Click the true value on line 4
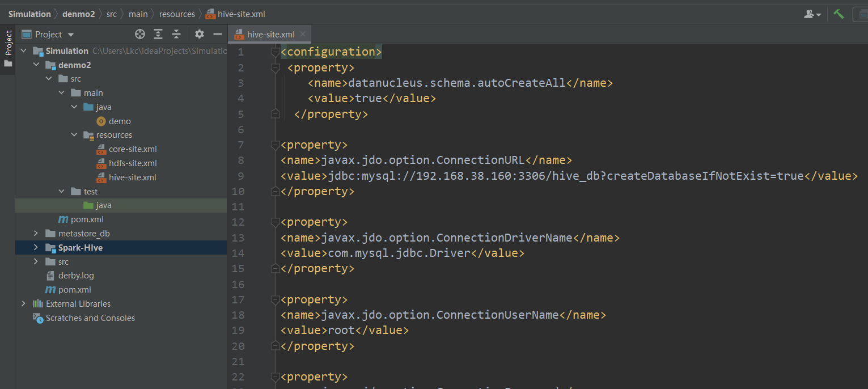This screenshot has height=389, width=868. coord(369,98)
